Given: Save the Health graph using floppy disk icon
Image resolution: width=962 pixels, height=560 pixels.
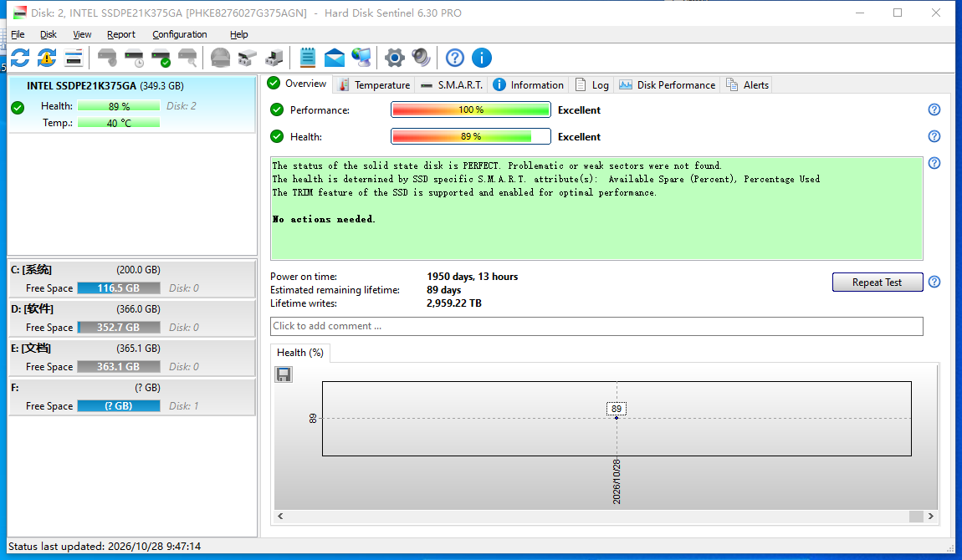Looking at the screenshot, I should click(284, 374).
